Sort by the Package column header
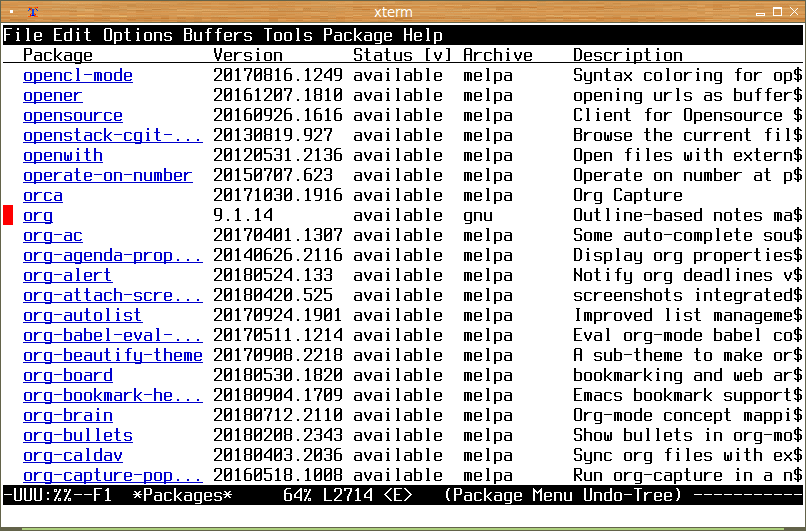The height and width of the screenshot is (531, 806). click(58, 55)
